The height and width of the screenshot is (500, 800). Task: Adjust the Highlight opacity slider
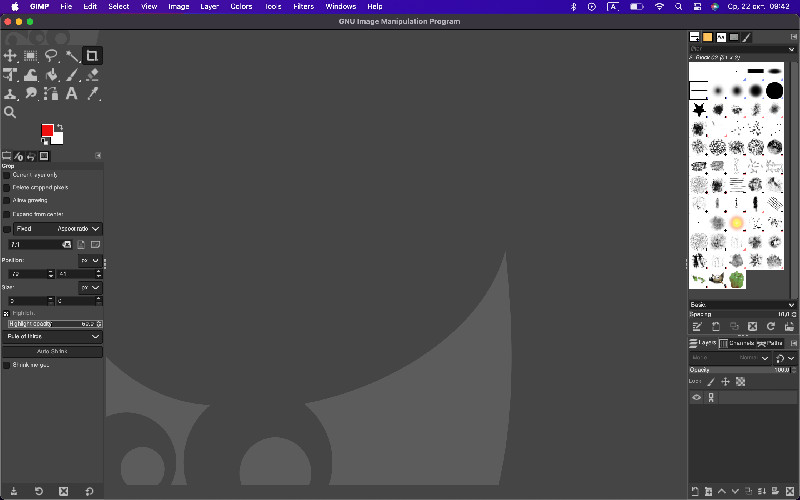(55, 324)
